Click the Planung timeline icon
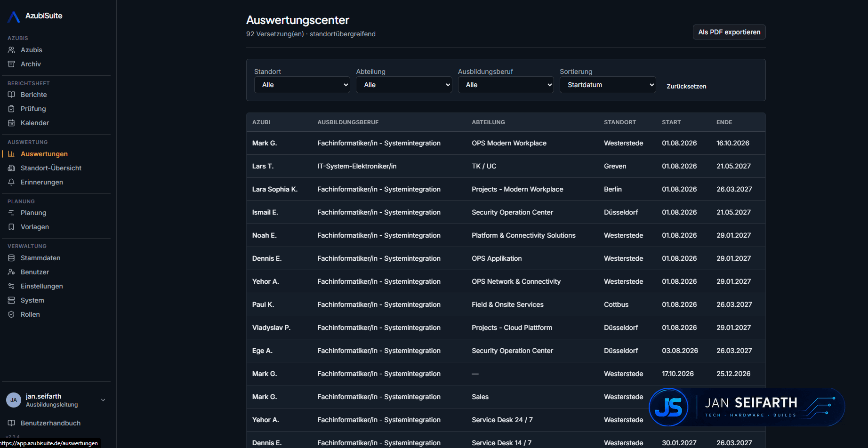 [11, 213]
